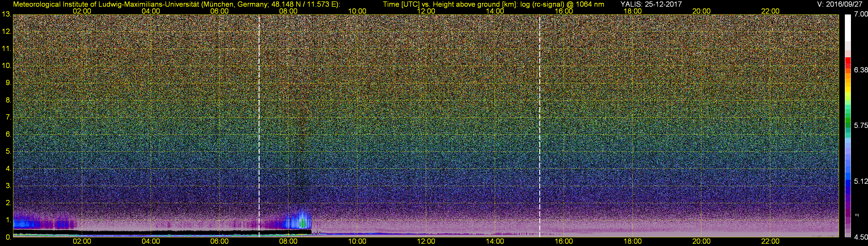Click the 14:00 label on the top time axis

tap(495, 11)
